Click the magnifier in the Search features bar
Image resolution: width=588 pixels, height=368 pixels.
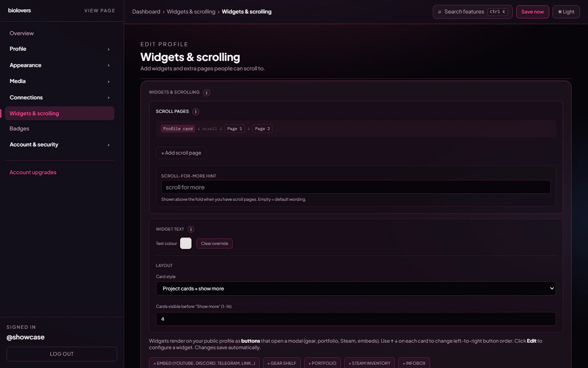pos(439,12)
